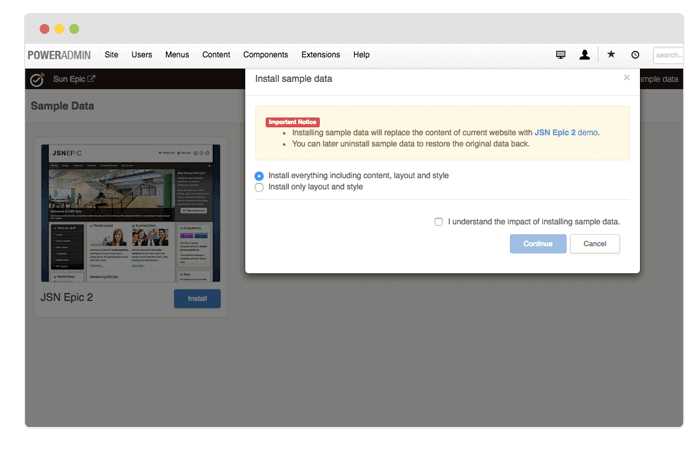Expand the Menus dropdown
The image size is (700, 450).
coord(177,55)
